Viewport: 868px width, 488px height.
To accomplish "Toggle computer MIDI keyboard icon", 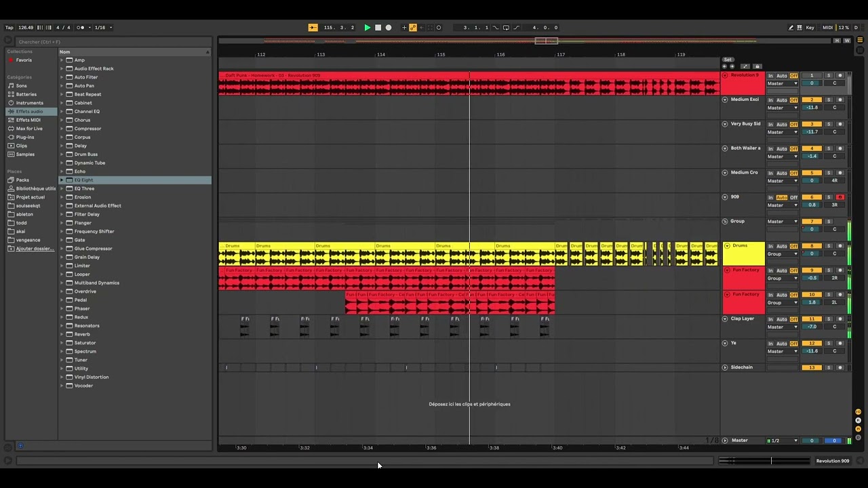I will [x=800, y=28].
